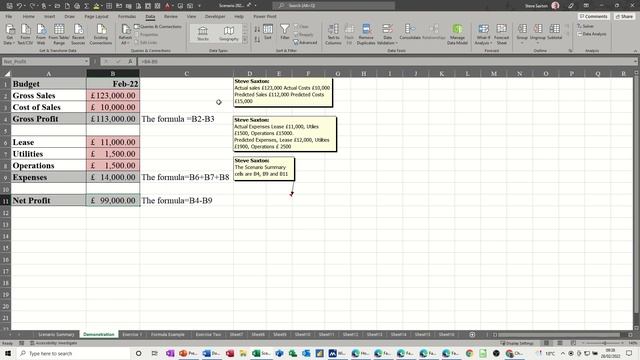Open the Get Data menu
The width and height of the screenshot is (640, 360).
click(x=9, y=34)
